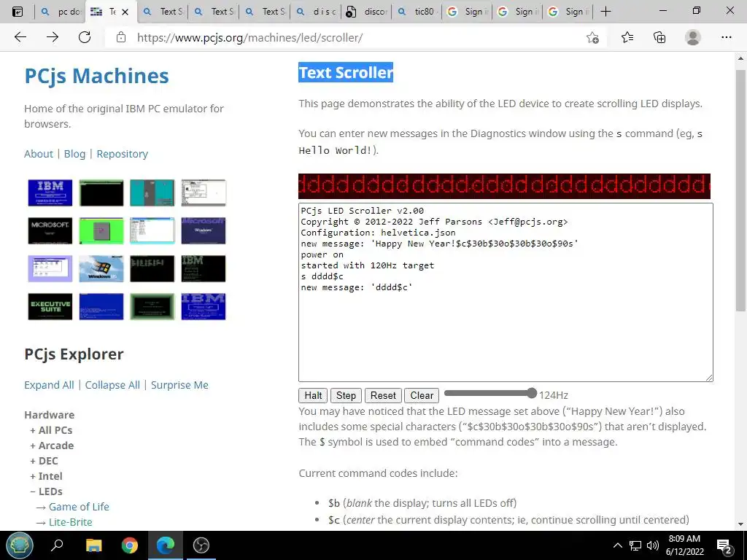The width and height of the screenshot is (747, 560).
Task: Collapse the LEDs tree item
Action: (x=46, y=491)
